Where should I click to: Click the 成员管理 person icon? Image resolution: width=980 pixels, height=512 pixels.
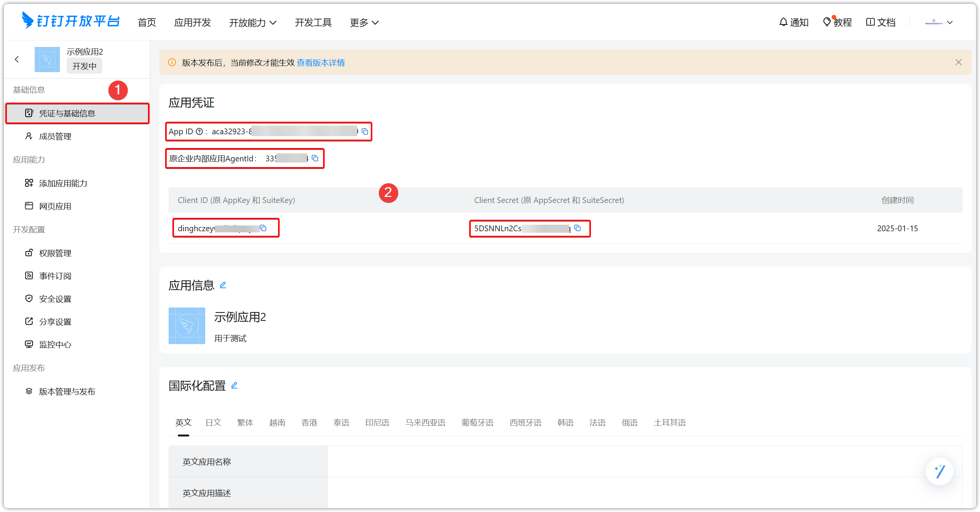coord(29,136)
